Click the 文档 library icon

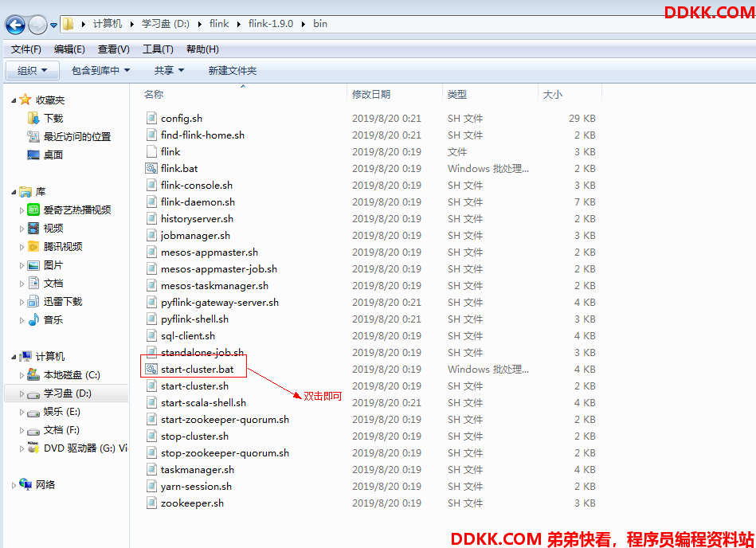tap(33, 283)
